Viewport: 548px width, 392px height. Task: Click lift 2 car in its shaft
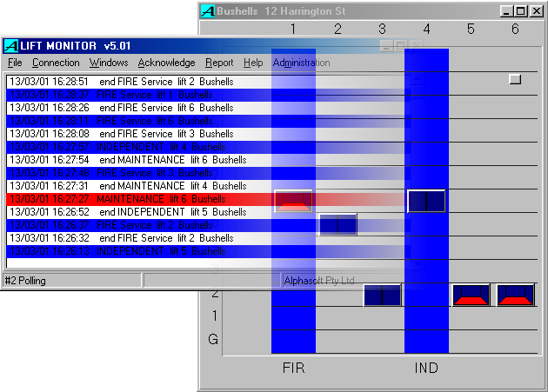(x=337, y=224)
